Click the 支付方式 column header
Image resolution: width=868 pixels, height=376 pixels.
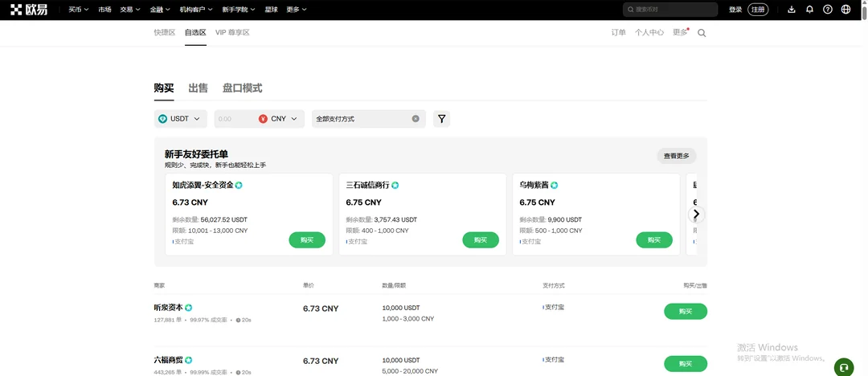(554, 286)
